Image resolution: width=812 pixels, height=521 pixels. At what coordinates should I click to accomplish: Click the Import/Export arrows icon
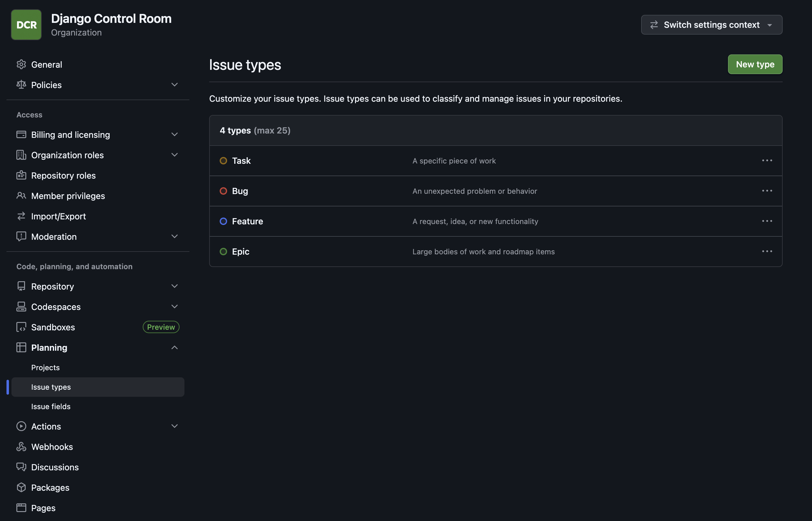(21, 216)
